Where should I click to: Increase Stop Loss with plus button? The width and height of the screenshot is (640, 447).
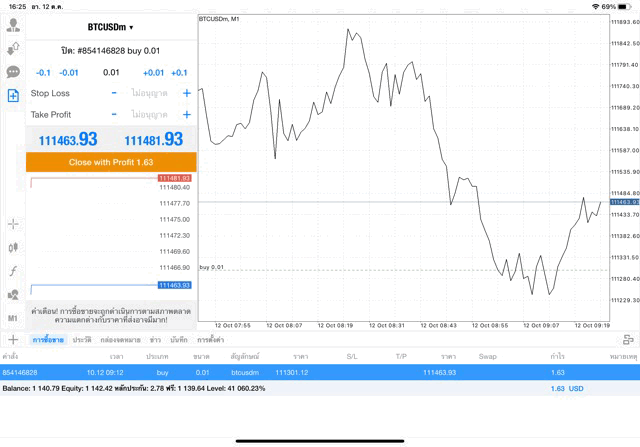tap(186, 93)
